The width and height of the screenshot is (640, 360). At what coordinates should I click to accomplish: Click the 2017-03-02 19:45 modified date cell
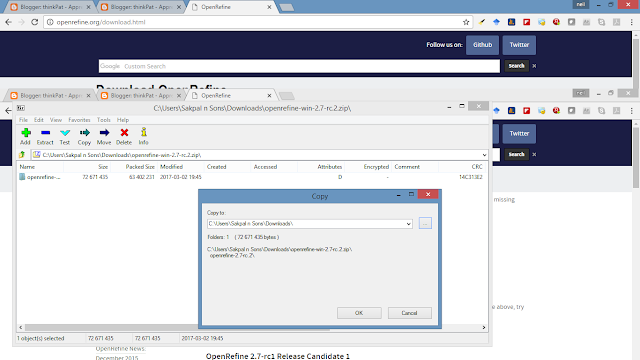pyautogui.click(x=180, y=177)
